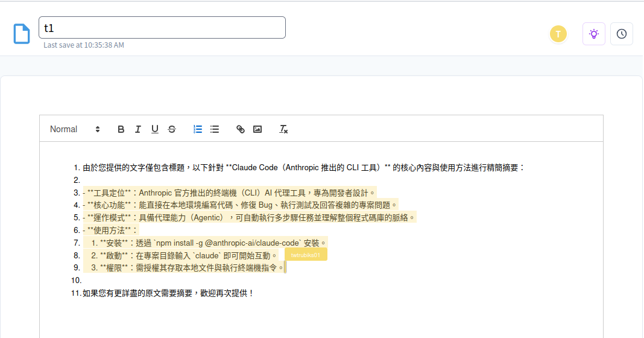Click the line containing **工具定位**

229,193
